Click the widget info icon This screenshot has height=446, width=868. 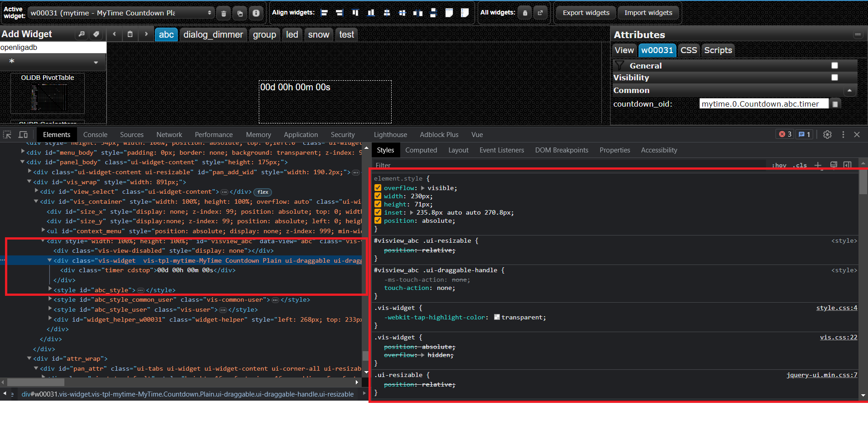256,13
